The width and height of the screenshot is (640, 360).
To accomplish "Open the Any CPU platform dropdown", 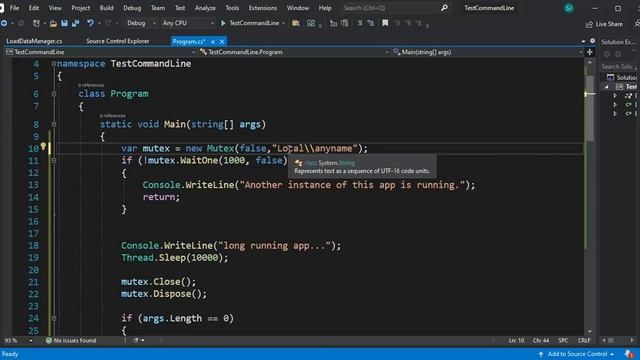I will tap(188, 23).
